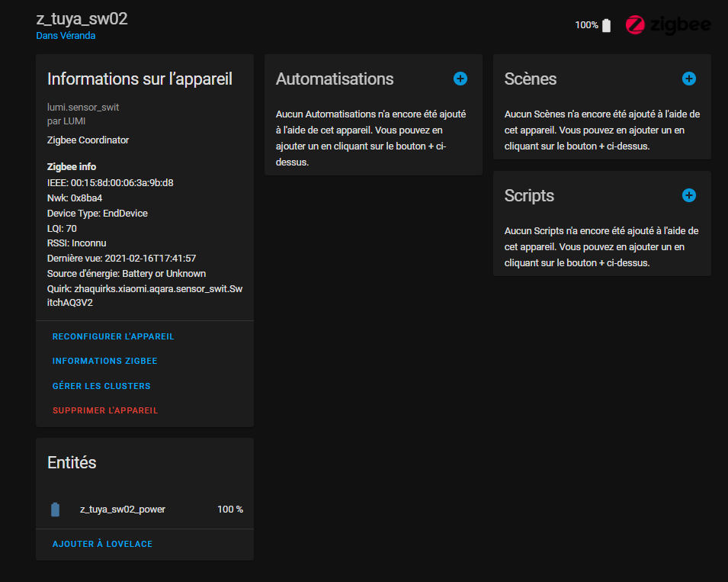Click the Entités card heading
Image resolution: width=728 pixels, height=582 pixels.
pos(72,463)
